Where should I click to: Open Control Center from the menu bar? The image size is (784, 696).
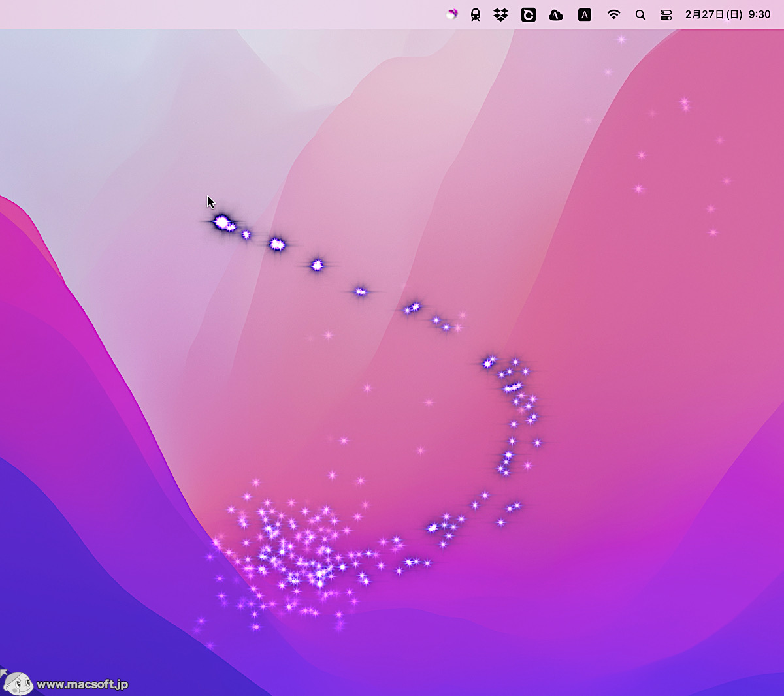click(x=665, y=14)
